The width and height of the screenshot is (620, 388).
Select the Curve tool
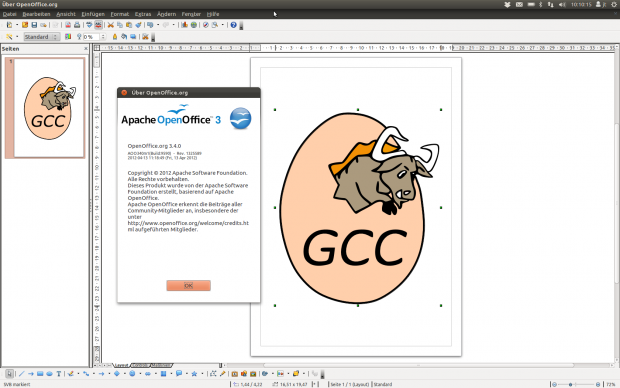[71, 374]
